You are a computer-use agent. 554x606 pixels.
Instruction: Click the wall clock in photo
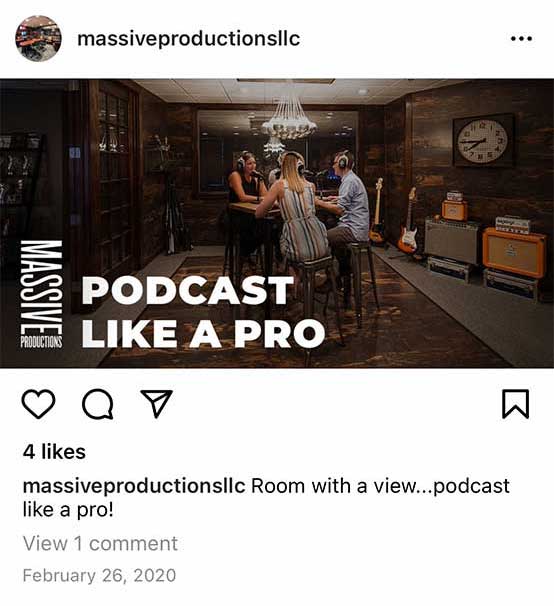tap(483, 141)
